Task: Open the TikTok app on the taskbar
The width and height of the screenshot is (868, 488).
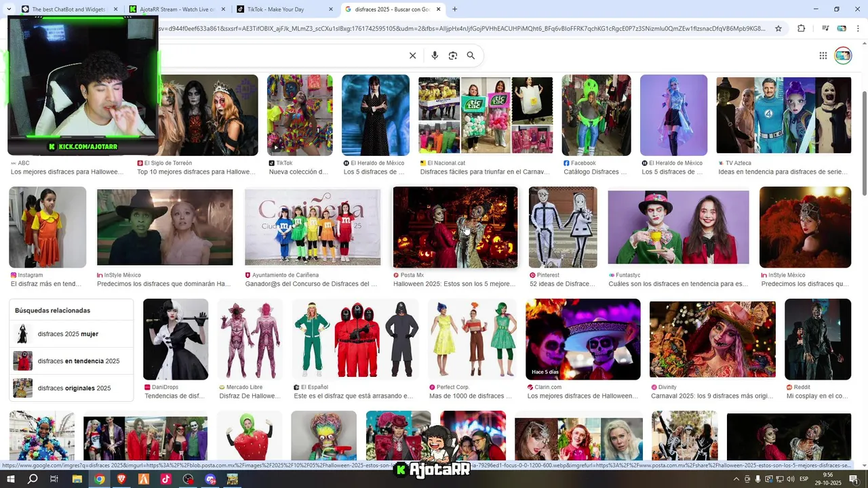Action: (x=166, y=479)
